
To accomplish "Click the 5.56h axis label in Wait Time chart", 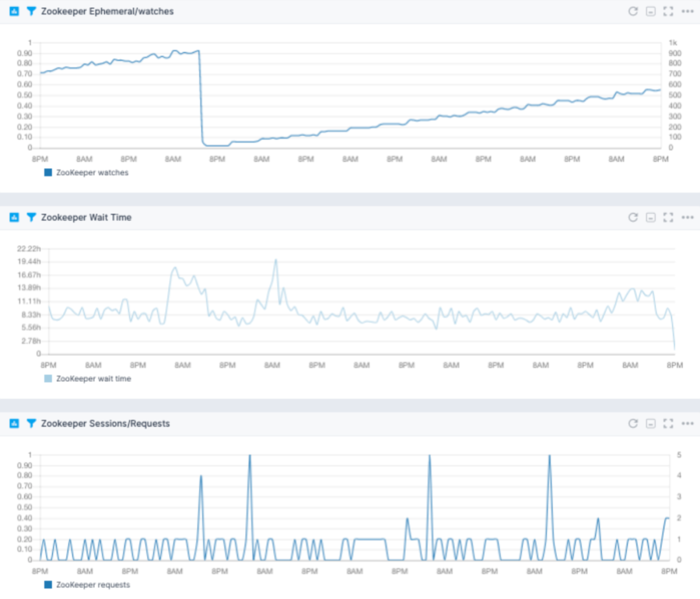I will point(31,327).
